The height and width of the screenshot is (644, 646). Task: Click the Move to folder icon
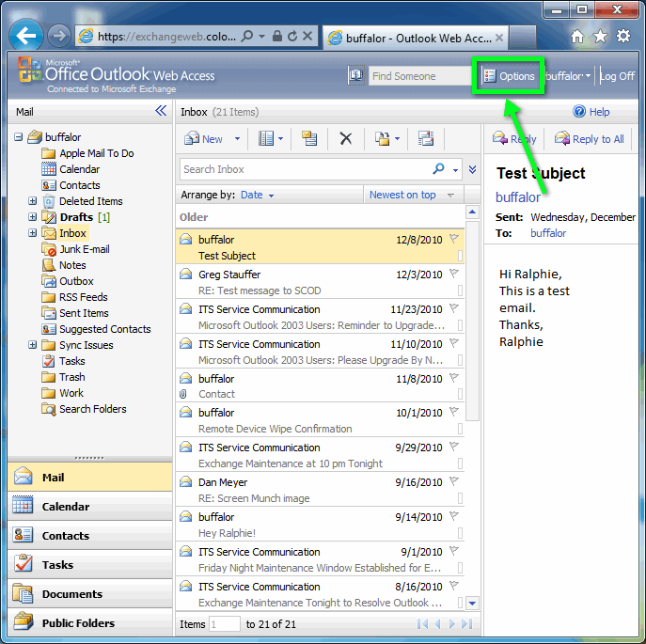382,138
